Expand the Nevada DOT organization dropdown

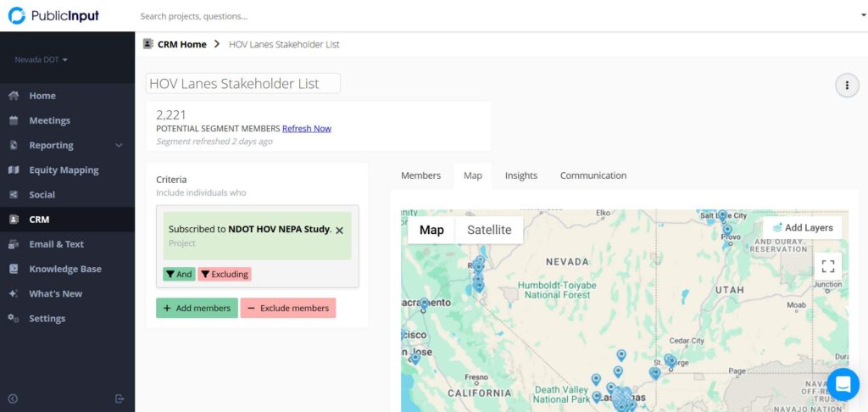click(x=42, y=60)
